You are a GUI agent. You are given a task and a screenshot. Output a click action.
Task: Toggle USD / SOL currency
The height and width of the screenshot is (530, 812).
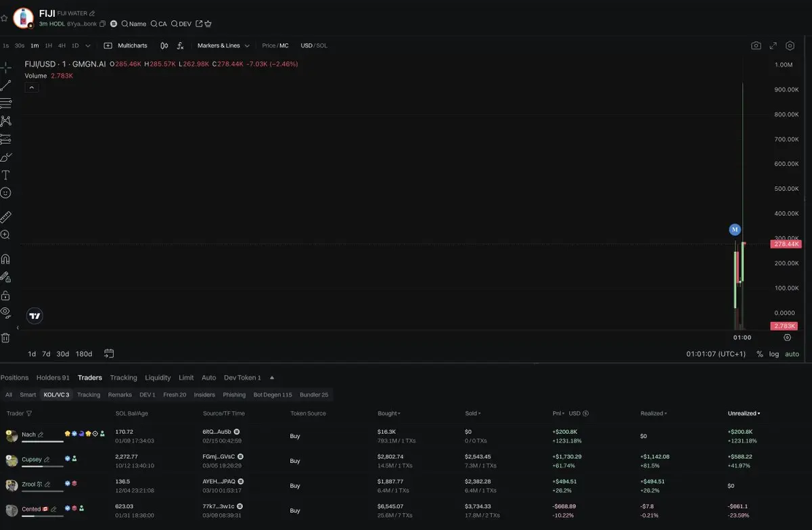[314, 45]
